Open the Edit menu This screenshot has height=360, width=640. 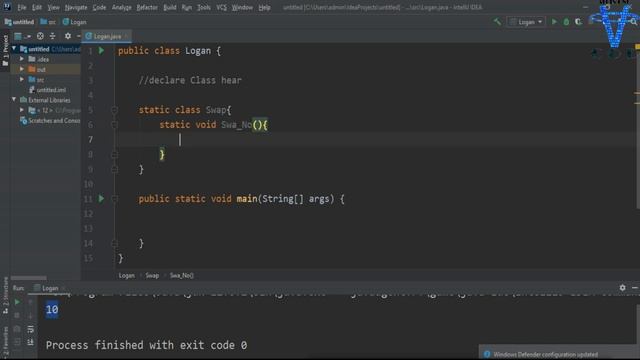click(x=37, y=7)
